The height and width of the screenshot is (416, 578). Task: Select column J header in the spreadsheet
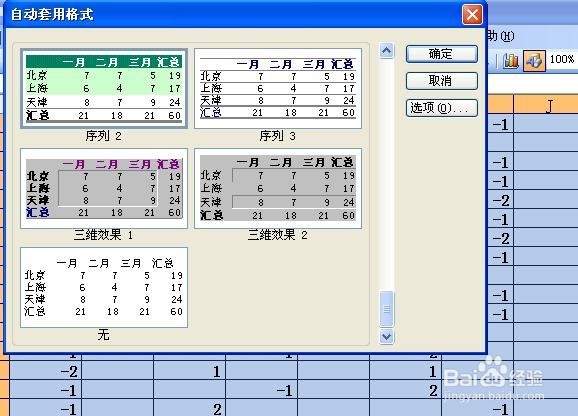pyautogui.click(x=546, y=105)
